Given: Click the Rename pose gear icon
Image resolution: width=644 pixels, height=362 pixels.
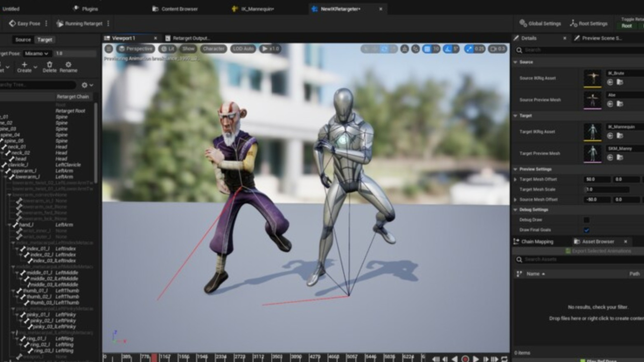Looking at the screenshot, I should coord(68,65).
